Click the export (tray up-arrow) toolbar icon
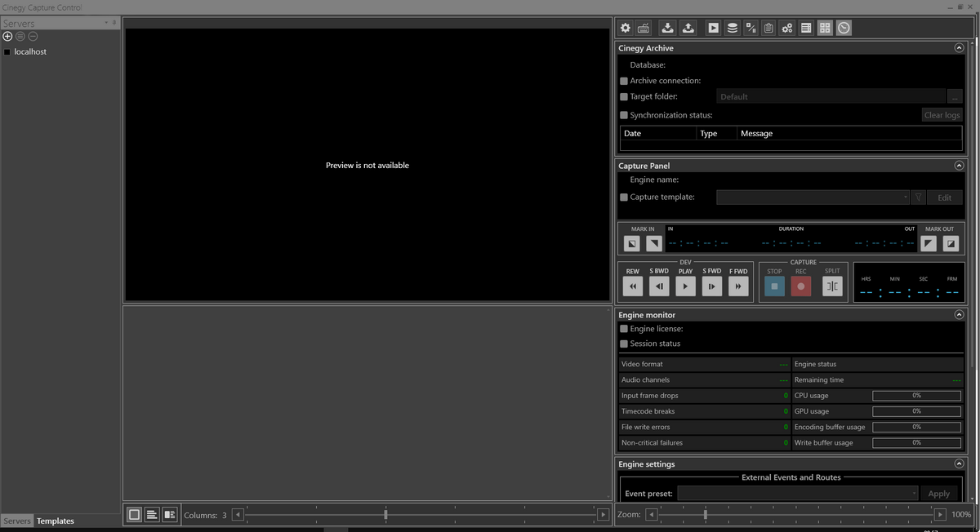 688,28
